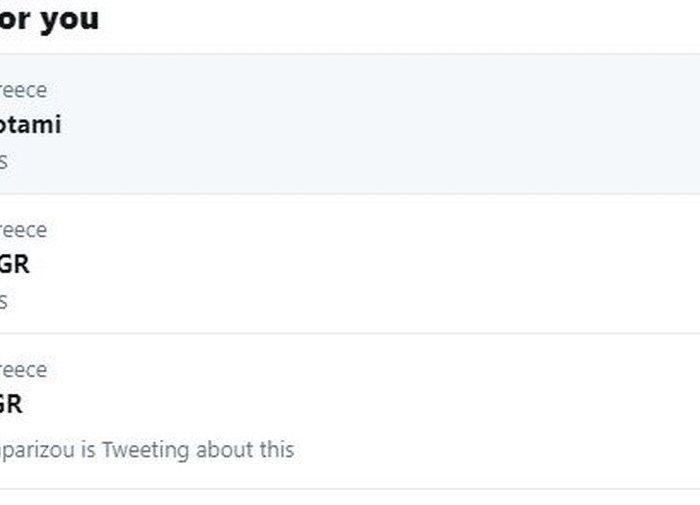This screenshot has width=700, height=505.
Task: Click the divider line below the heading
Action: pyautogui.click(x=350, y=54)
